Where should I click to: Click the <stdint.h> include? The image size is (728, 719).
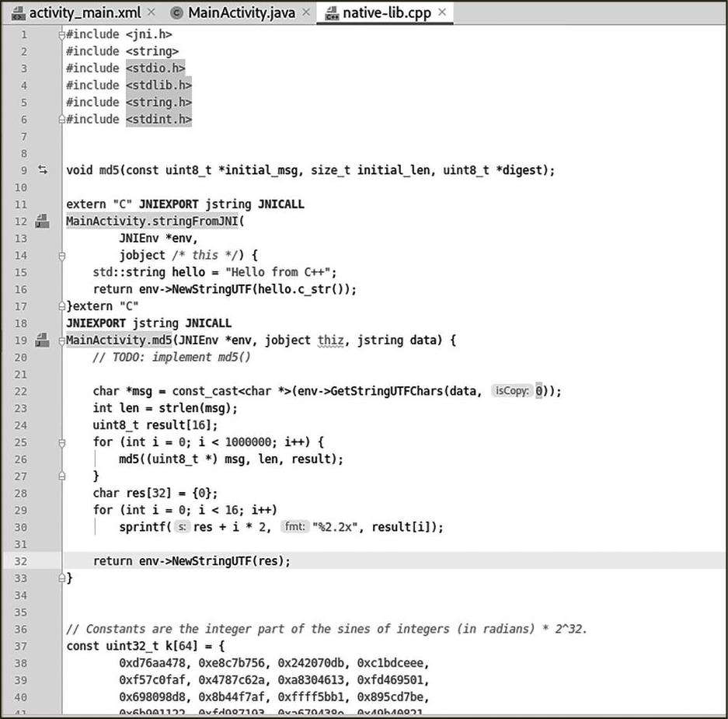tap(158, 120)
